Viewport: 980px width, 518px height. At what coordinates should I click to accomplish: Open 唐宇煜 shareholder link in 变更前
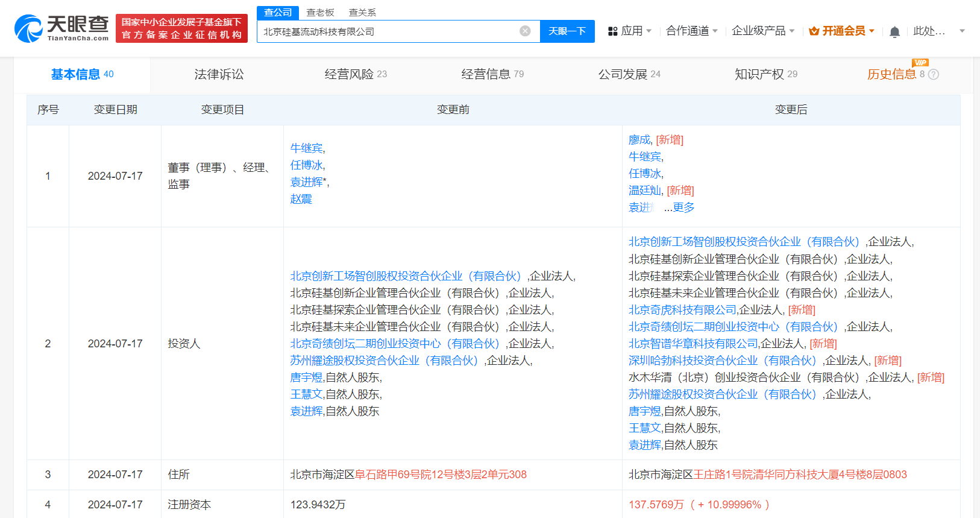pyautogui.click(x=306, y=377)
